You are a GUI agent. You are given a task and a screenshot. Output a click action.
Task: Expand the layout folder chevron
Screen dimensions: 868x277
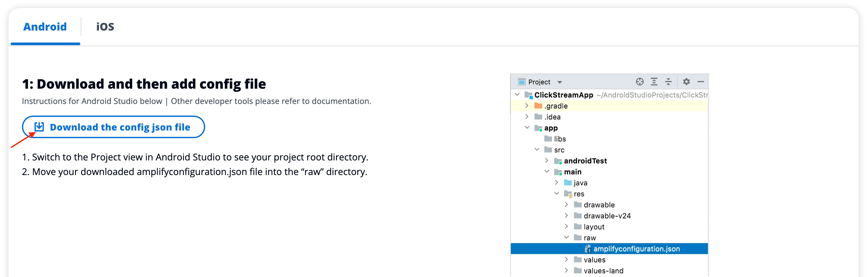(x=566, y=226)
